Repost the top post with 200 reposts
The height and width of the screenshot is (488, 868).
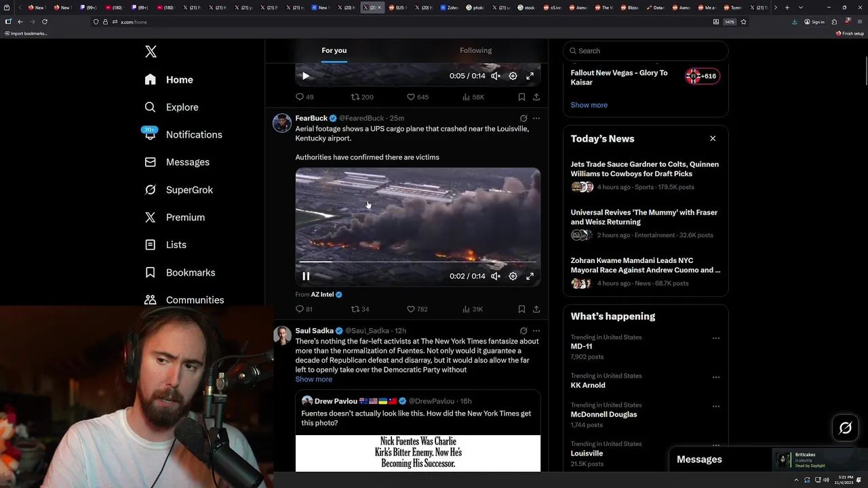[362, 97]
